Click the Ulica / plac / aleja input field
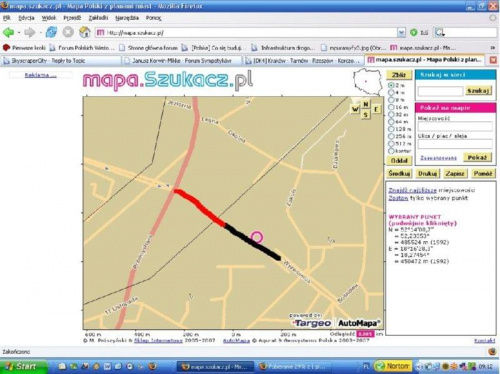Viewport: 500px width, 374px height. pos(455,144)
